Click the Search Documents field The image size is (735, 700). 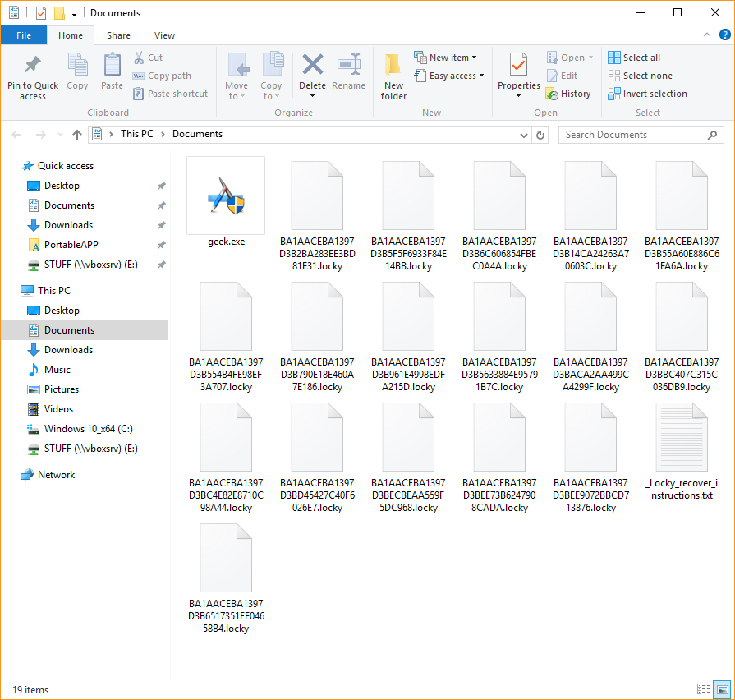(632, 135)
